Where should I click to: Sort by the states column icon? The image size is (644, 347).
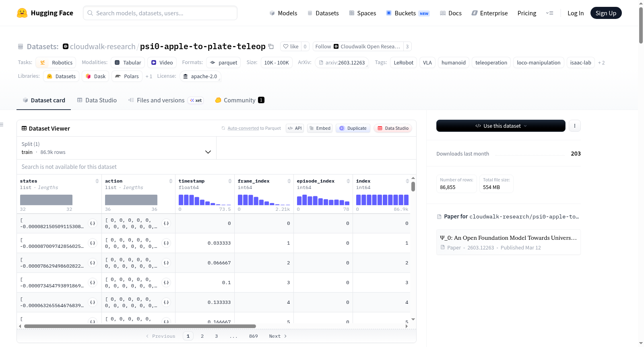point(97,181)
